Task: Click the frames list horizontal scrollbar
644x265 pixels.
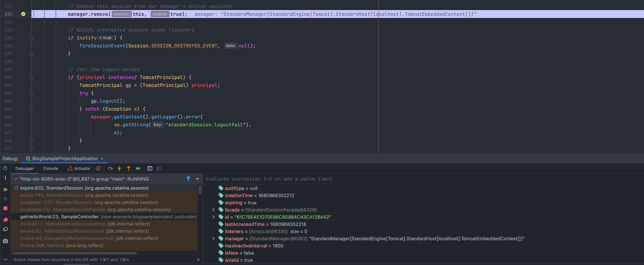Action: (x=75, y=253)
